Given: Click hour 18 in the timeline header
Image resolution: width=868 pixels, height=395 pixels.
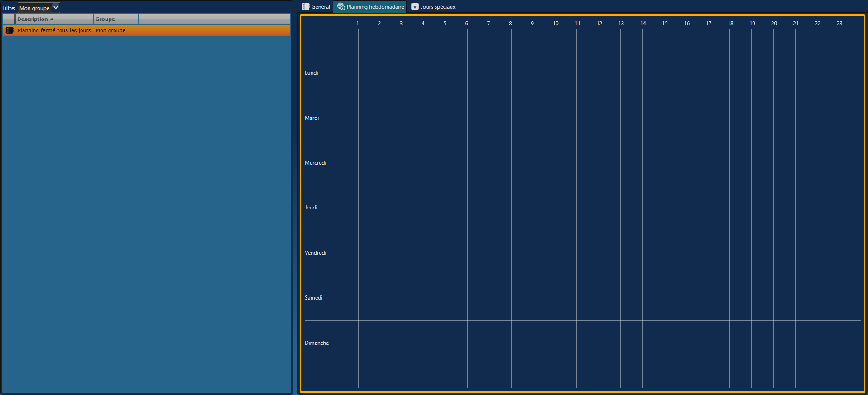Looking at the screenshot, I should (730, 24).
